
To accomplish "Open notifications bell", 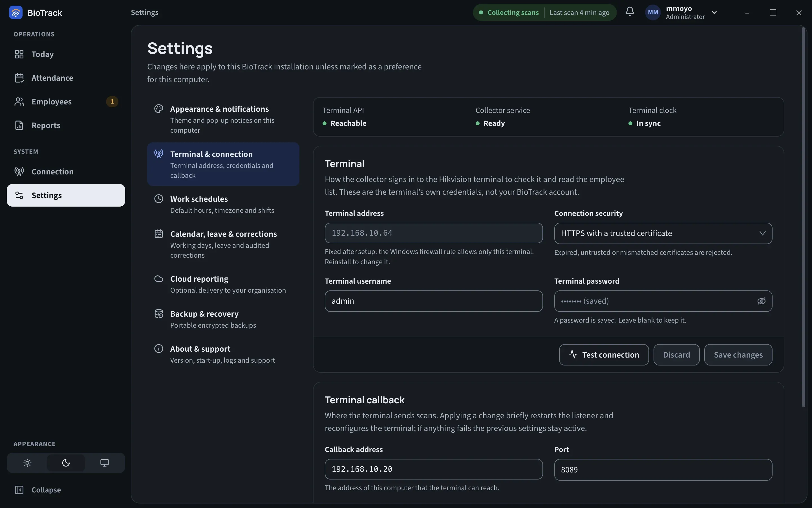I will [630, 12].
